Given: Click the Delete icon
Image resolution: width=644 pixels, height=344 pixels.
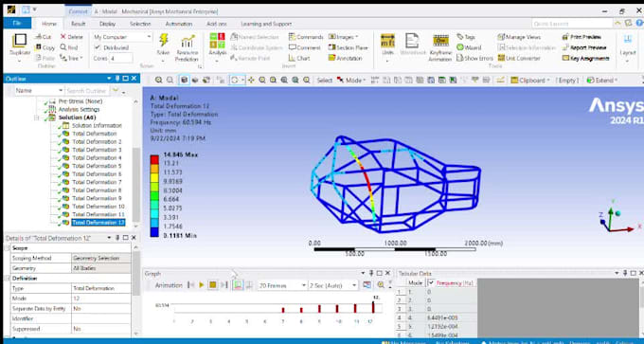Looking at the screenshot, I should click(63, 37).
